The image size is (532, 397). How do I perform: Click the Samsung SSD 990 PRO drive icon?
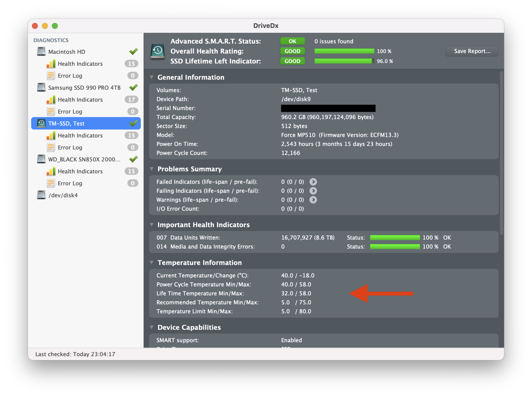click(x=41, y=87)
